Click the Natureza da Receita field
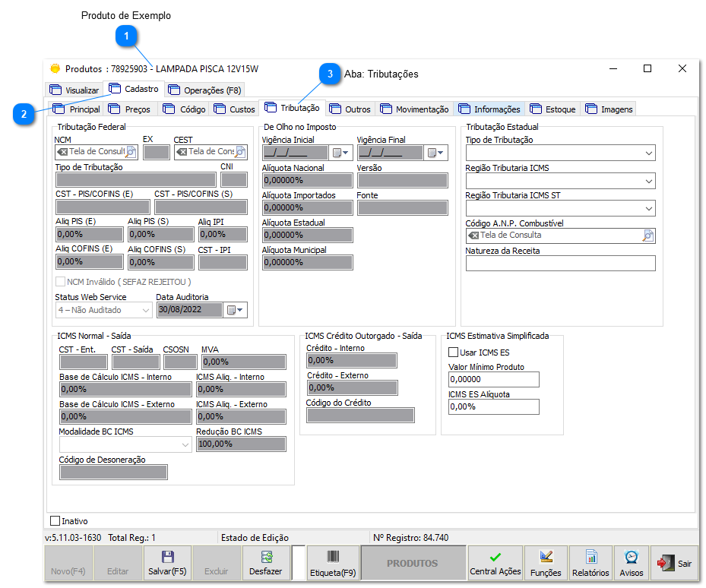 tap(560, 263)
